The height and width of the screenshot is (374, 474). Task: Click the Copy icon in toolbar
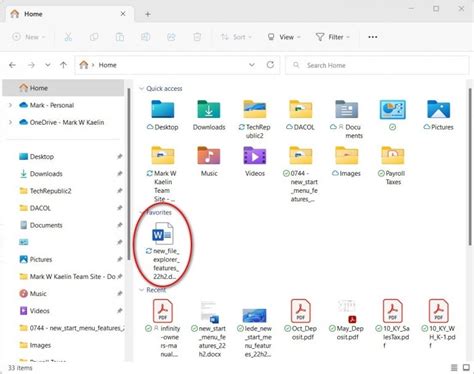pyautogui.click(x=94, y=37)
